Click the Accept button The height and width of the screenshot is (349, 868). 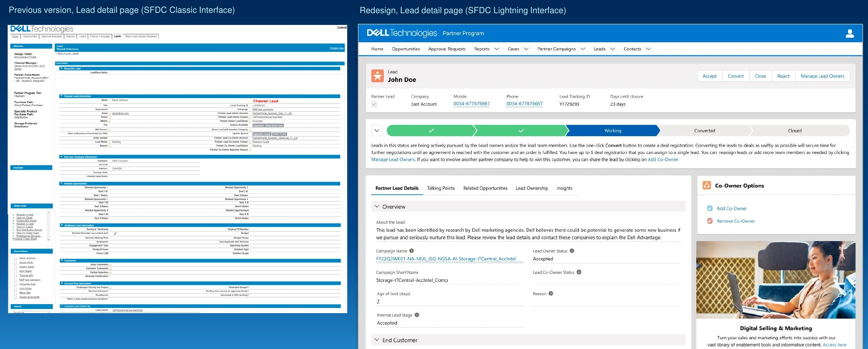coord(709,76)
